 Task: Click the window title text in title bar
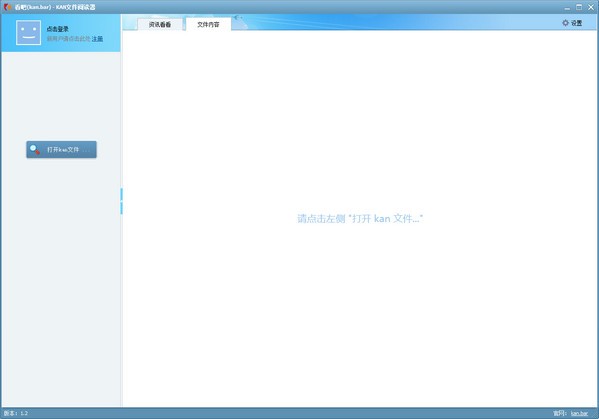(55, 7)
